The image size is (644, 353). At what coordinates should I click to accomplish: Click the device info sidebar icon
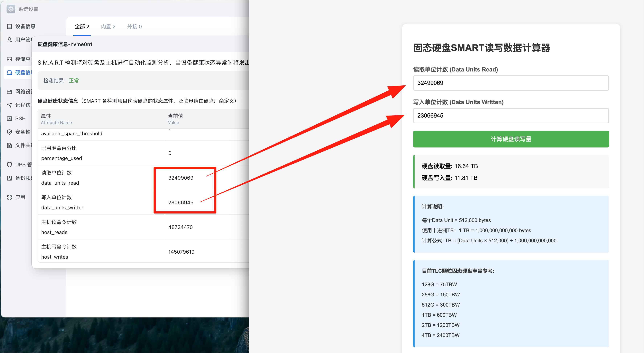pyautogui.click(x=9, y=26)
